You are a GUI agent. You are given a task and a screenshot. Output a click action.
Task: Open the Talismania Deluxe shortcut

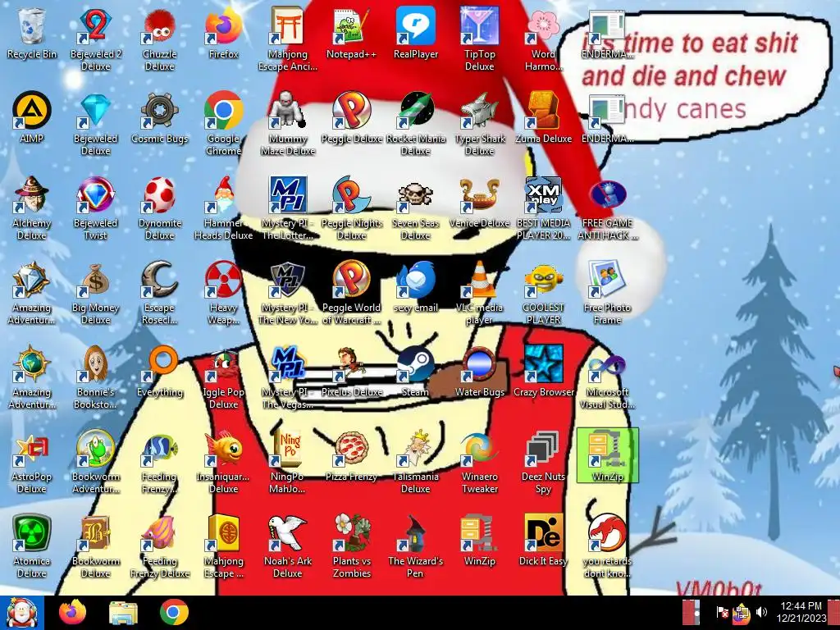tap(416, 463)
